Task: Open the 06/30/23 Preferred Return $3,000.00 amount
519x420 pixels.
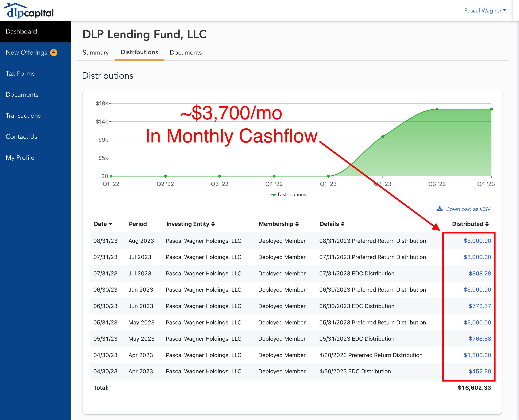Action: point(477,290)
